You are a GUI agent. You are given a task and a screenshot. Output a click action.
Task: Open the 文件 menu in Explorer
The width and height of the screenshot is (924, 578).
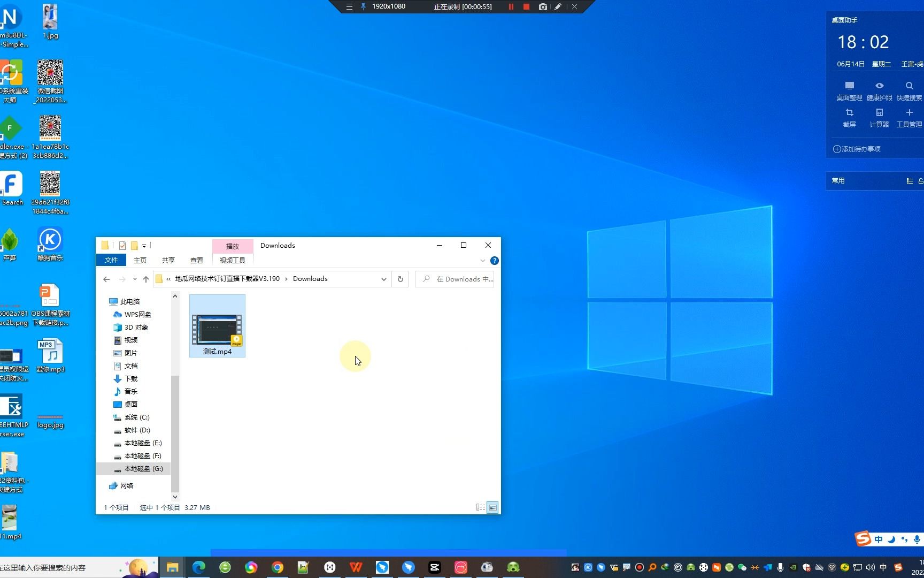111,260
